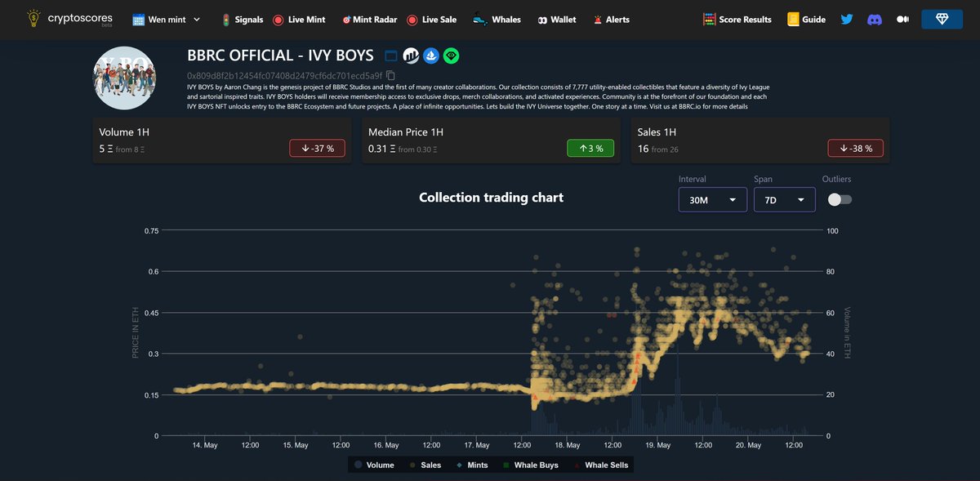Click the BBRC OFFICIAL - IVY BOYS title
The image size is (980, 481).
click(x=280, y=56)
